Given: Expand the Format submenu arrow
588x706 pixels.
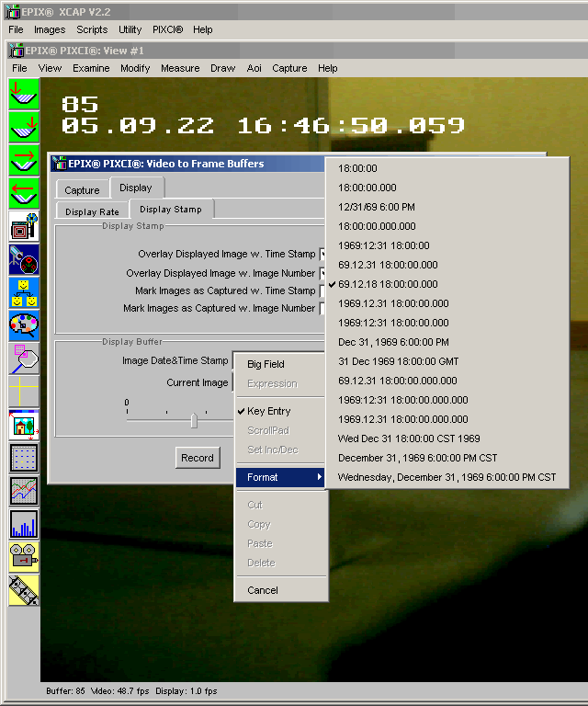Looking at the screenshot, I should click(320, 477).
